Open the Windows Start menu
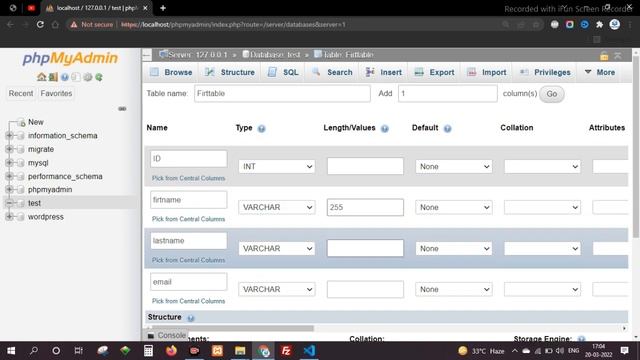This screenshot has width=640, height=360. coord(11,351)
